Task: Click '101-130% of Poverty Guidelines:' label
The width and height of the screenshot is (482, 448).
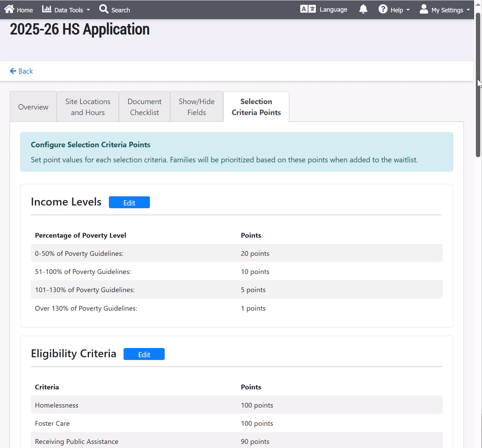Action: point(85,290)
